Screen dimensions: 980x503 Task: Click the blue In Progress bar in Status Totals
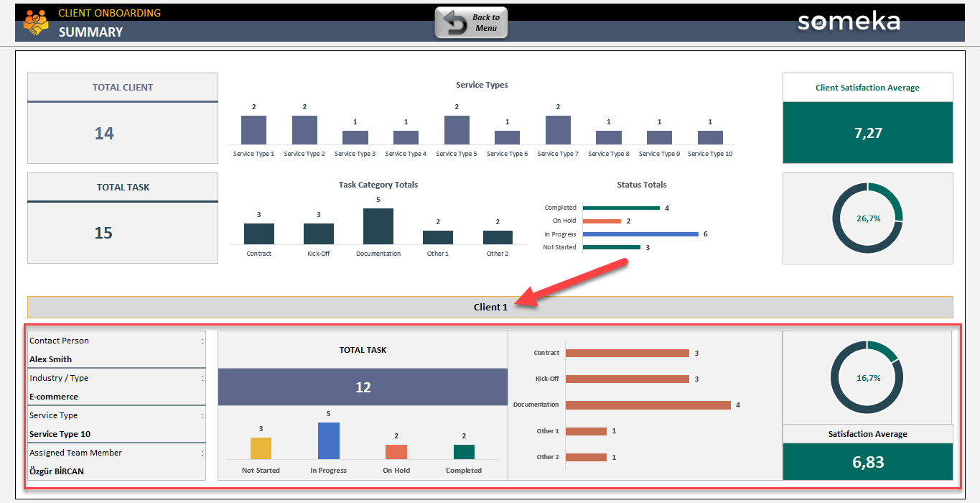click(640, 234)
